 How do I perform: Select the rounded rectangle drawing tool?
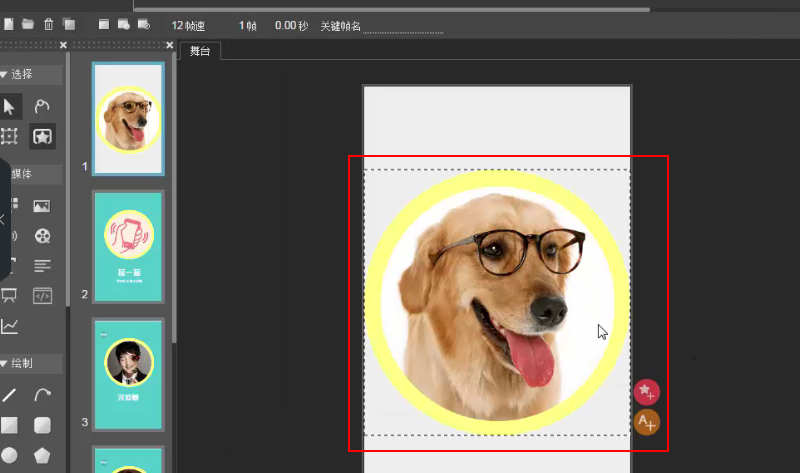(x=42, y=425)
